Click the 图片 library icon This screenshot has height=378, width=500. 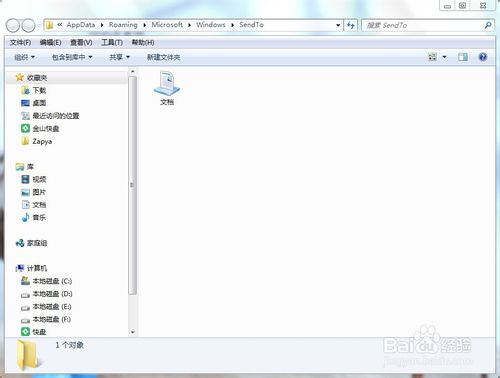pos(25,192)
